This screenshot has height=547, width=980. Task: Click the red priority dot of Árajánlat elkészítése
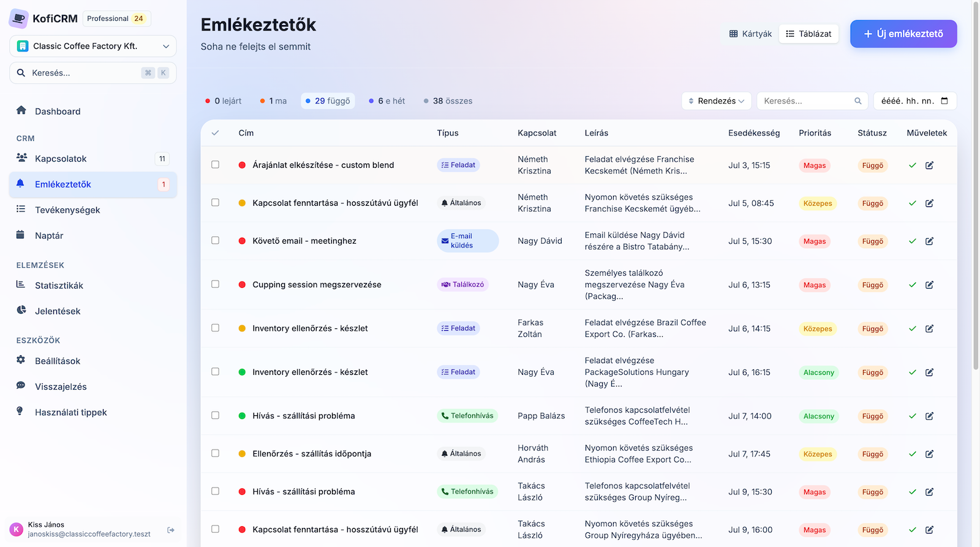[242, 165]
